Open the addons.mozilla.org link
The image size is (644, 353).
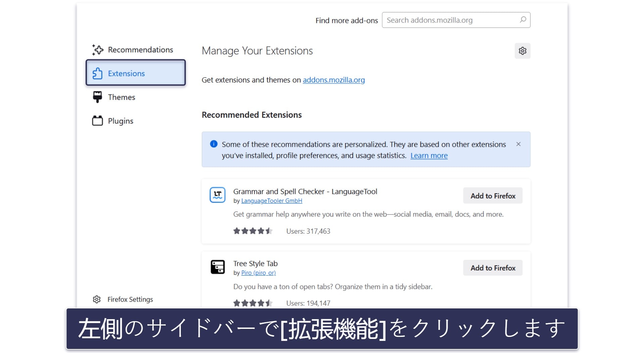click(334, 80)
